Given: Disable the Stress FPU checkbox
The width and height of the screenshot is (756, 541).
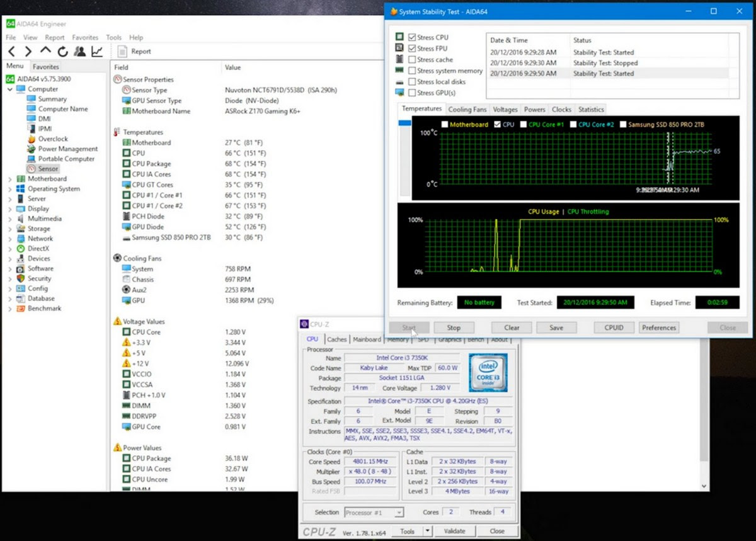Looking at the screenshot, I should point(413,48).
